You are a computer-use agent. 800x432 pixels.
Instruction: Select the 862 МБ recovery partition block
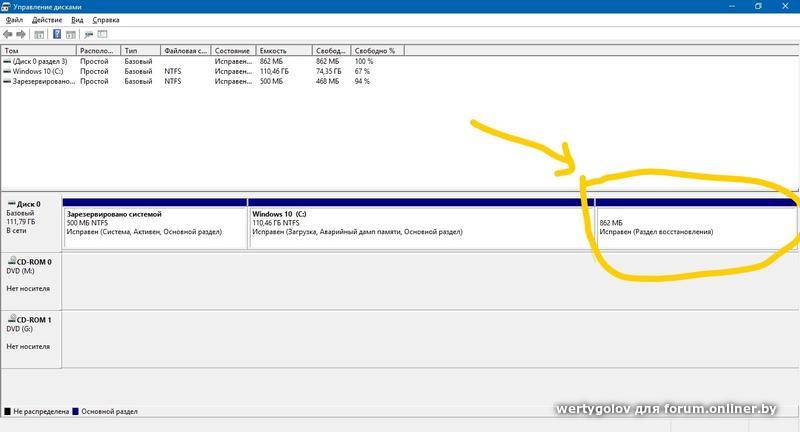(x=696, y=223)
